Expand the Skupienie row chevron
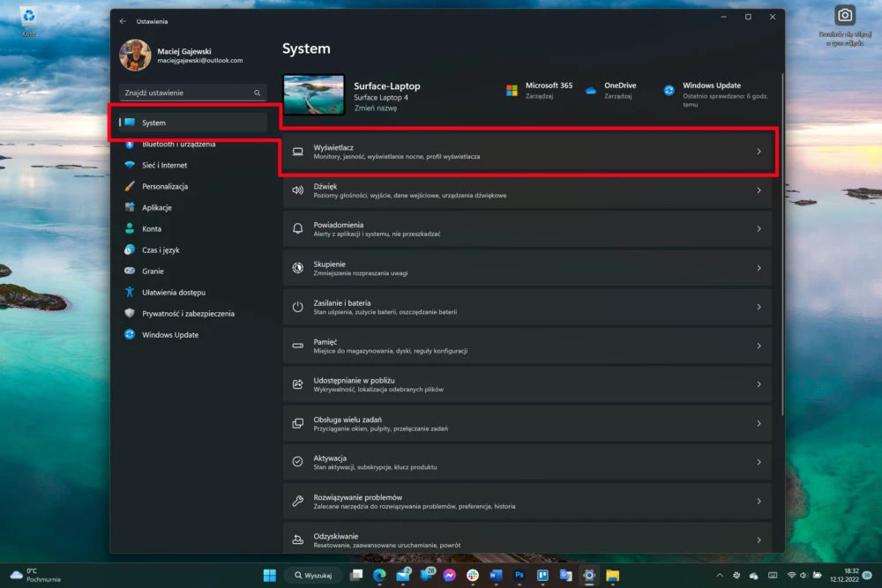 tap(759, 268)
